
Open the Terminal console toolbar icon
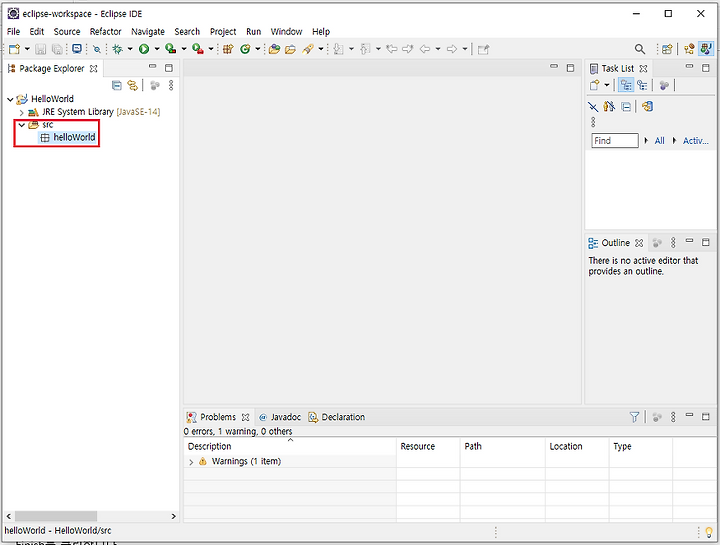coord(77,49)
